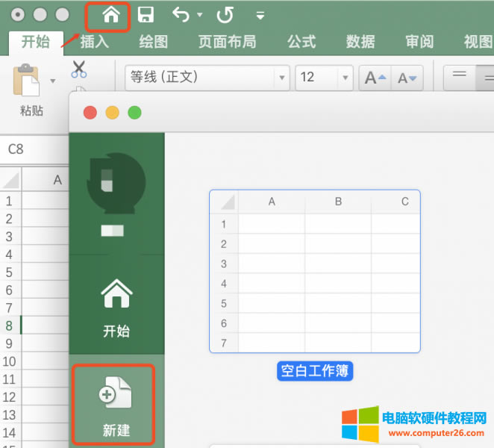The height and width of the screenshot is (448, 494).
Task: Select the 空白工作簿 template thumbnail
Action: point(314,271)
